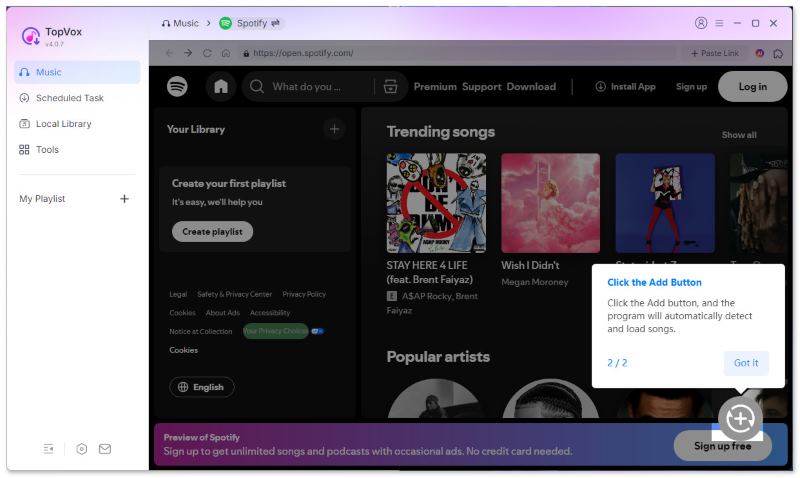Go forward using the browser forward arrow

[x=188, y=53]
